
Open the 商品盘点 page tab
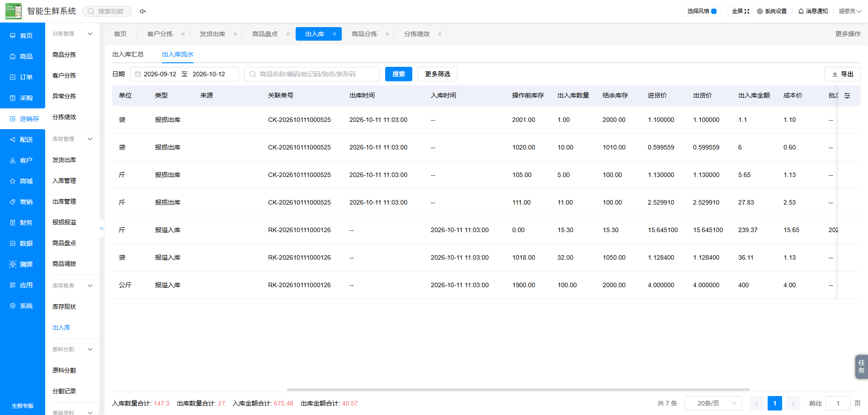pyautogui.click(x=265, y=34)
